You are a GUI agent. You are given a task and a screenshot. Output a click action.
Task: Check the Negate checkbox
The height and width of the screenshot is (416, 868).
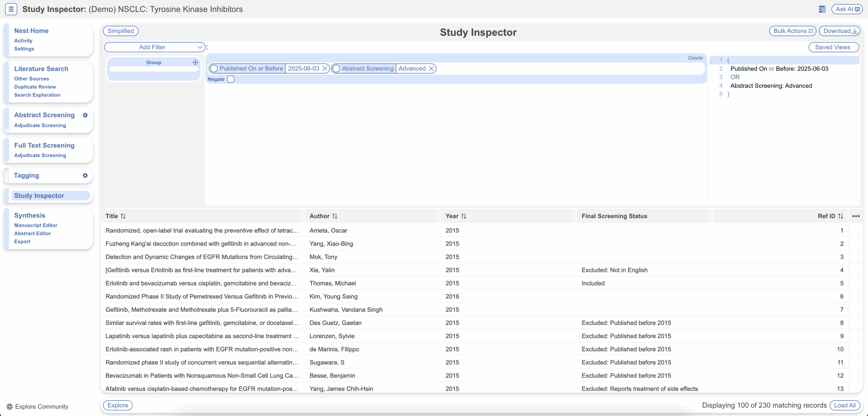coord(231,79)
